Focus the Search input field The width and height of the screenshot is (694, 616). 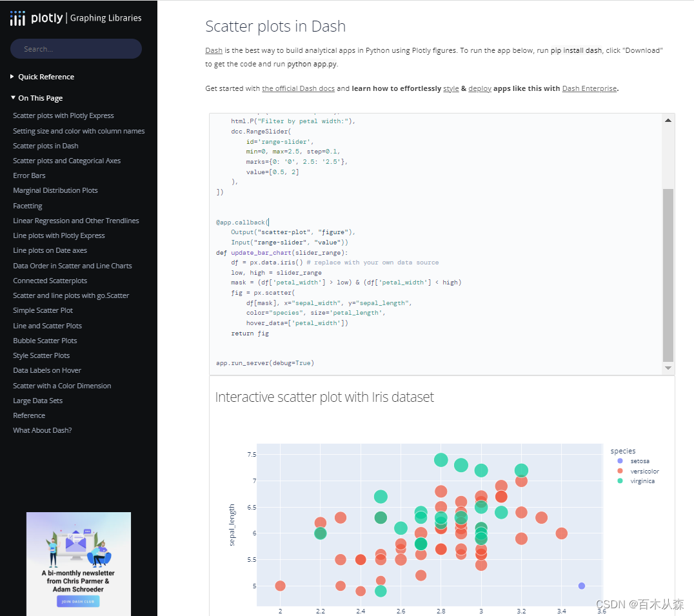coord(76,48)
